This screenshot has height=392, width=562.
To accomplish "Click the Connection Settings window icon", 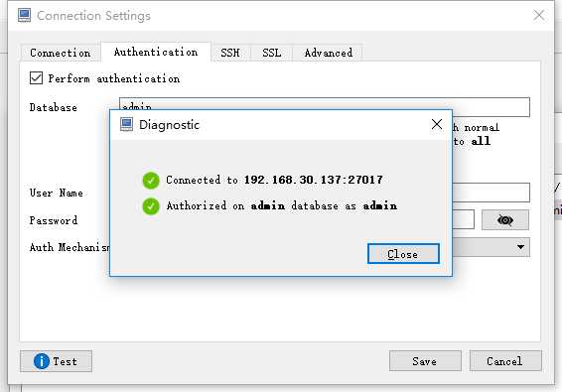I will tap(25, 16).
